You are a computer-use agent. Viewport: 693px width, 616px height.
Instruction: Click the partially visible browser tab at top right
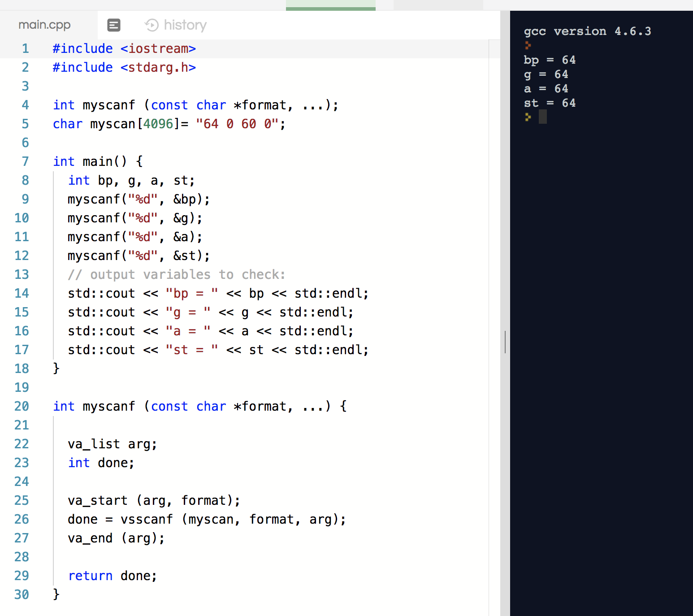point(438,4)
